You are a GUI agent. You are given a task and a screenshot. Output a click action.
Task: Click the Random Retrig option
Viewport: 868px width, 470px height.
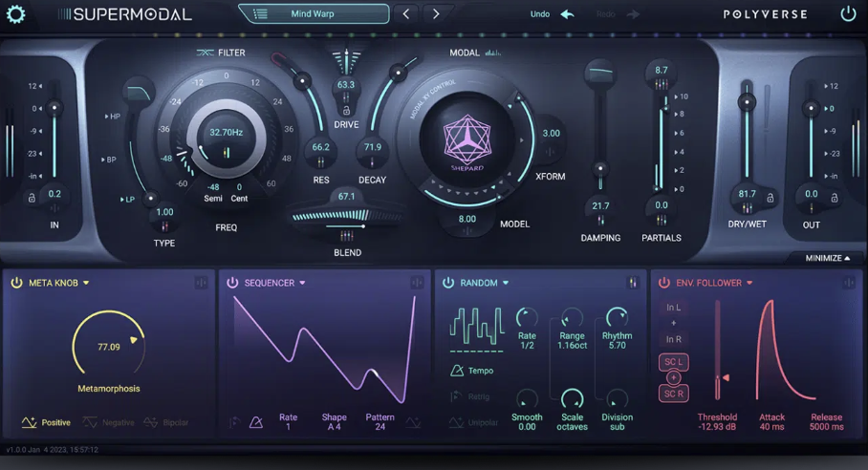point(471,396)
